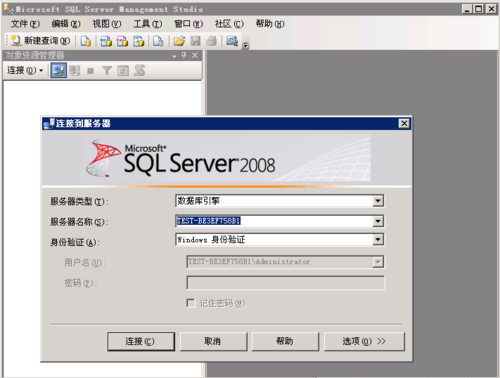Click the Disconnect icon in Object Explorer
Viewport: 500px width, 378px height.
pos(75,70)
